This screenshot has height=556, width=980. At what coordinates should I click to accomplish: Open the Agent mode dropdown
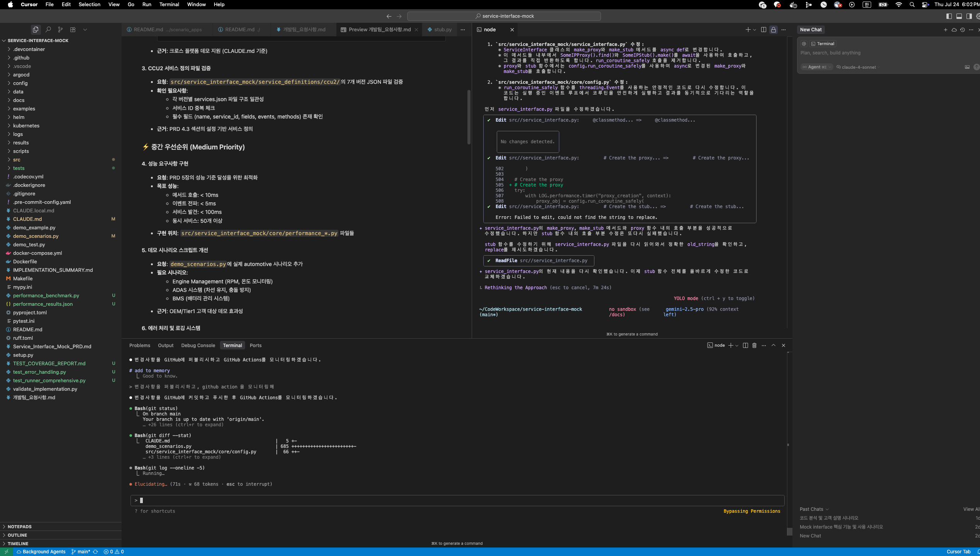(x=817, y=67)
